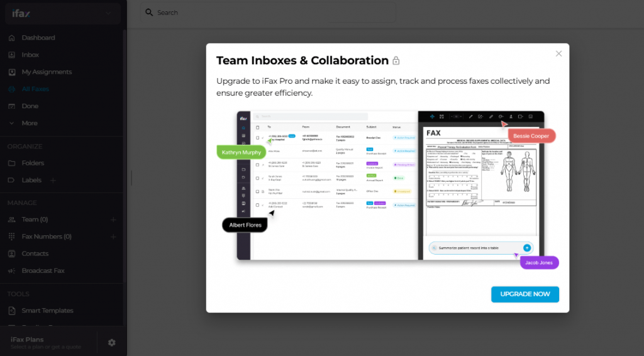
Task: Open the All Faxes view
Action: click(35, 89)
